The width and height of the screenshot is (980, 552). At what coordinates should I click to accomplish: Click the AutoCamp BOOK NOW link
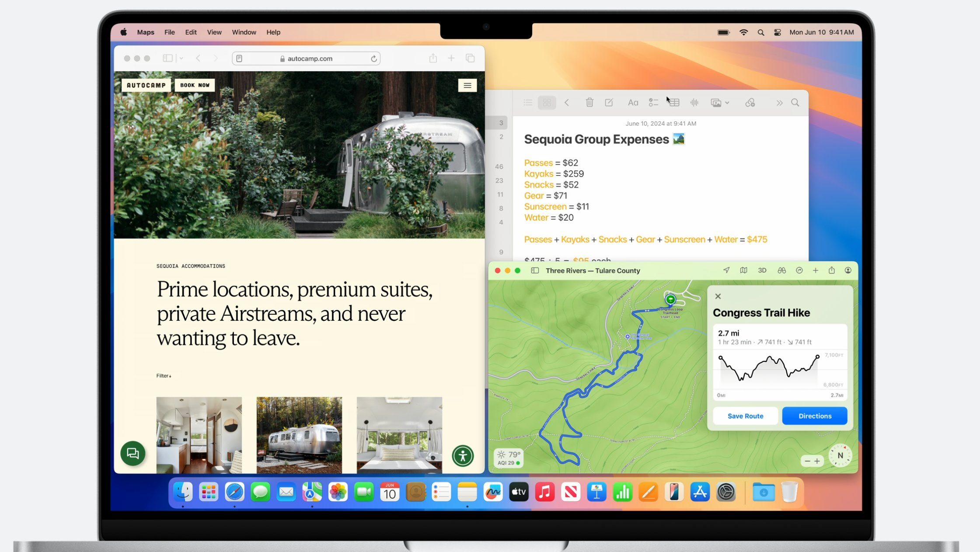click(195, 85)
